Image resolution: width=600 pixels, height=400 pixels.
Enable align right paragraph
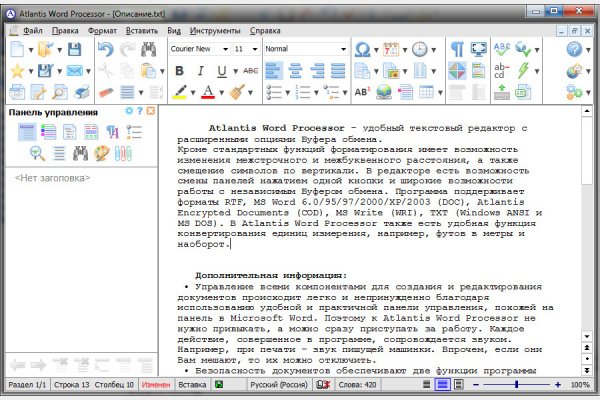click(317, 71)
